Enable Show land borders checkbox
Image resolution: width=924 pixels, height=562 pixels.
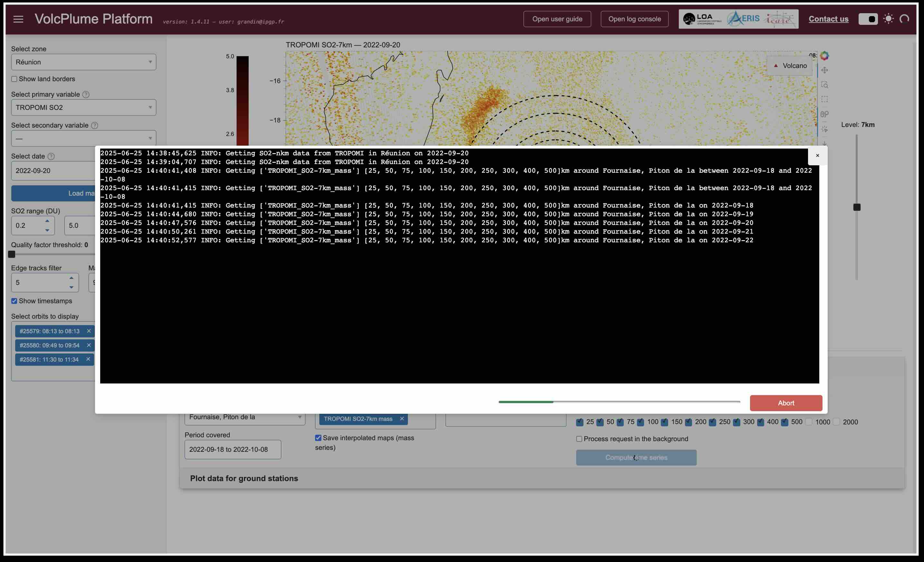coord(14,79)
